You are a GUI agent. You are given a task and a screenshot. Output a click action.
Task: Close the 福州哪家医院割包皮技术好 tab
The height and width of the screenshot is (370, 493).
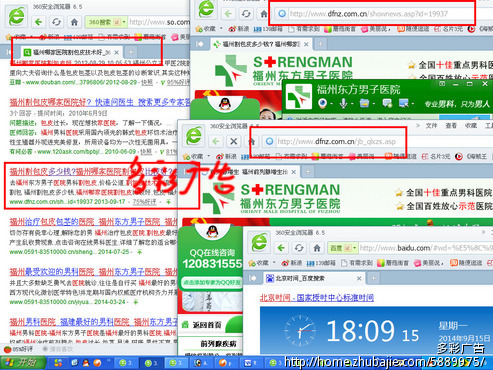coord(116,52)
